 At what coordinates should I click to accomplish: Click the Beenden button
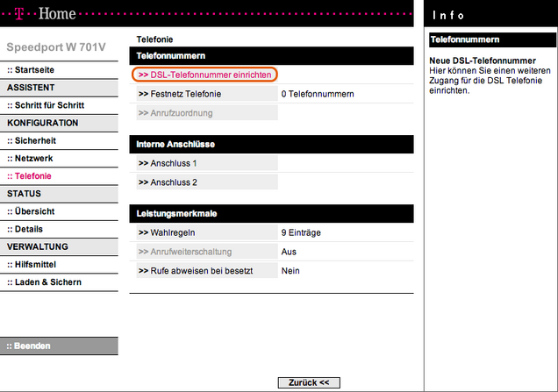(32, 346)
